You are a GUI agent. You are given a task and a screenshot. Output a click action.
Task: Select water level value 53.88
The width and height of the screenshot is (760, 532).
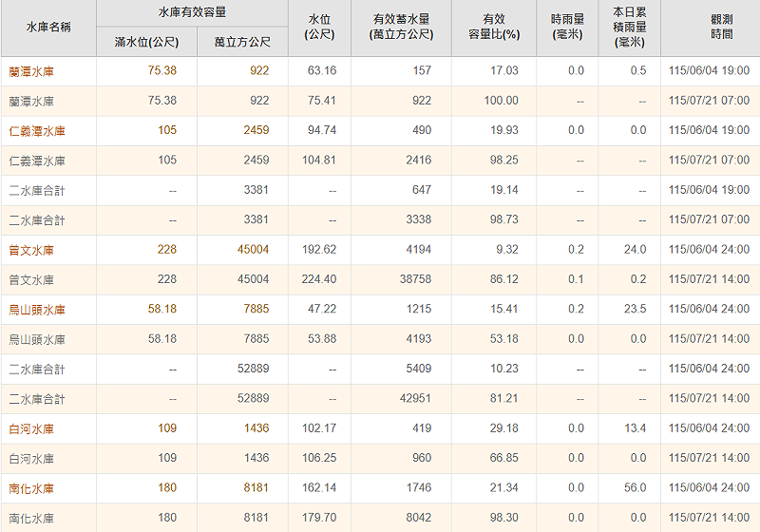point(322,339)
